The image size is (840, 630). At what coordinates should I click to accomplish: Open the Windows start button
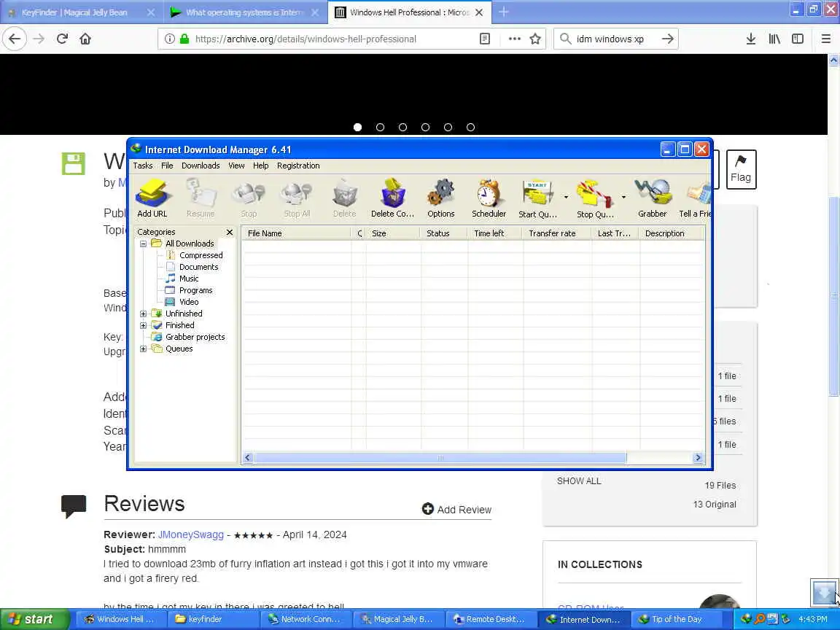34,619
